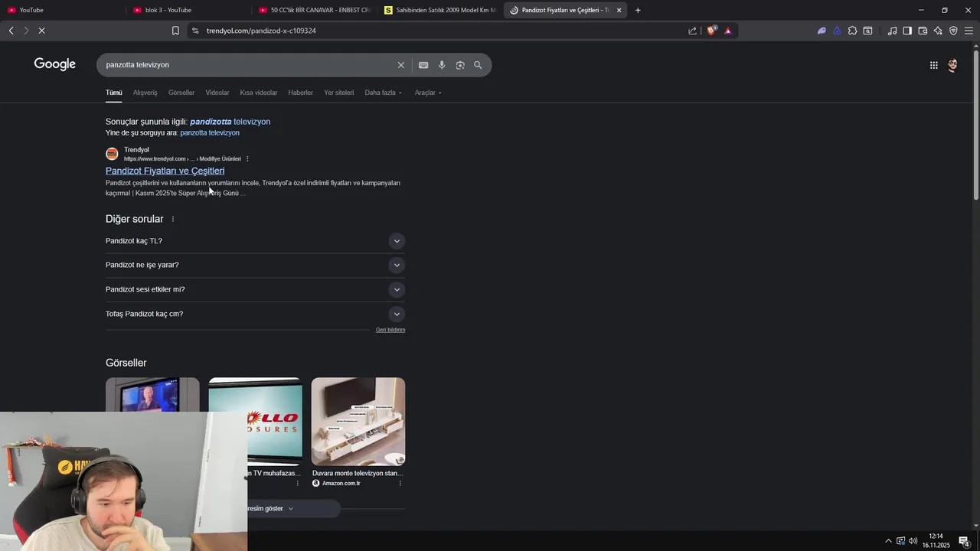Expand "Pandizot ne işe yarar?" question
980x551 pixels.
[396, 265]
